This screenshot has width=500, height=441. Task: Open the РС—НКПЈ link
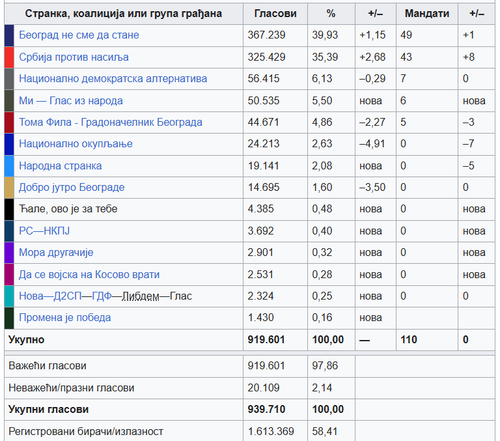click(44, 231)
